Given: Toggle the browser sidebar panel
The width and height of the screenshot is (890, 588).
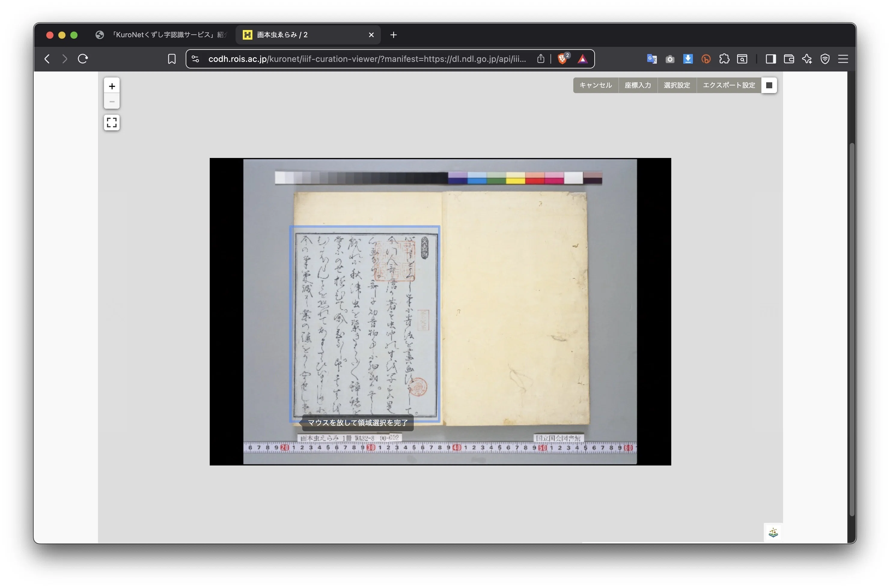Looking at the screenshot, I should [771, 59].
